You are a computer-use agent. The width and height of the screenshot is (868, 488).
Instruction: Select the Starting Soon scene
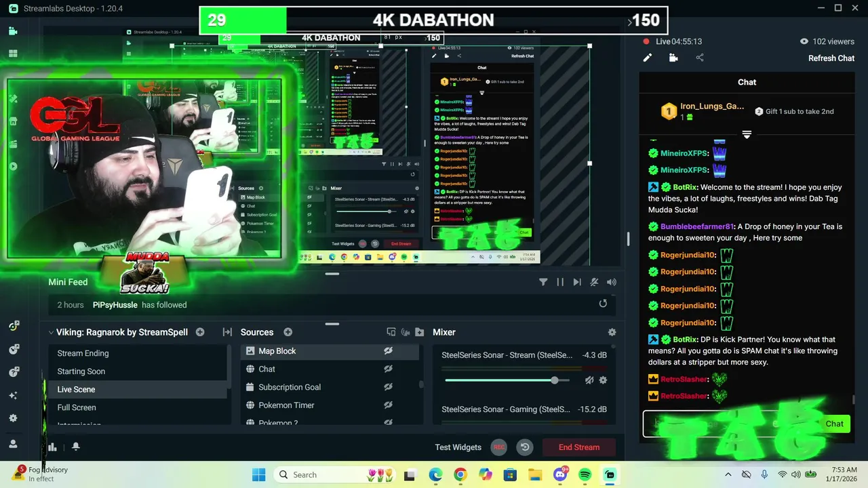(137, 371)
